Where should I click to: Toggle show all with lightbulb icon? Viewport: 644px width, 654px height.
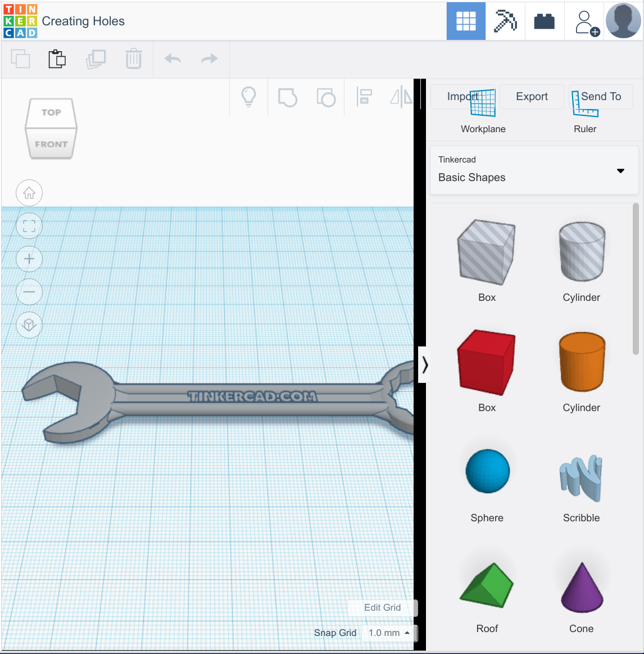pos(248,97)
